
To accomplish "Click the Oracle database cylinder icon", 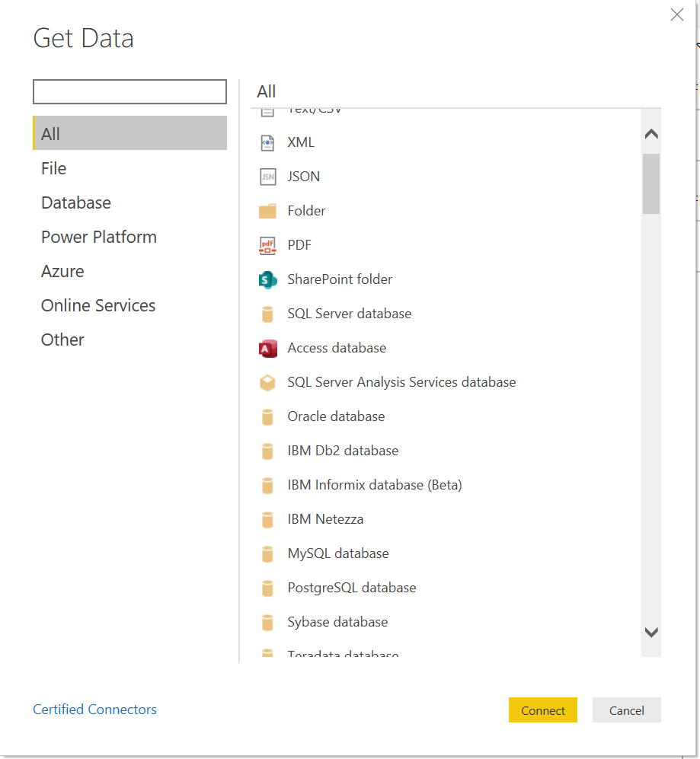I will (267, 416).
